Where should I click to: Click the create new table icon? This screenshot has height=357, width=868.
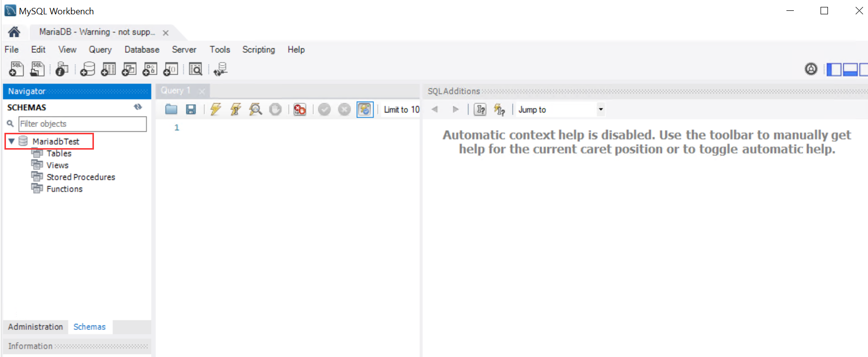point(108,69)
